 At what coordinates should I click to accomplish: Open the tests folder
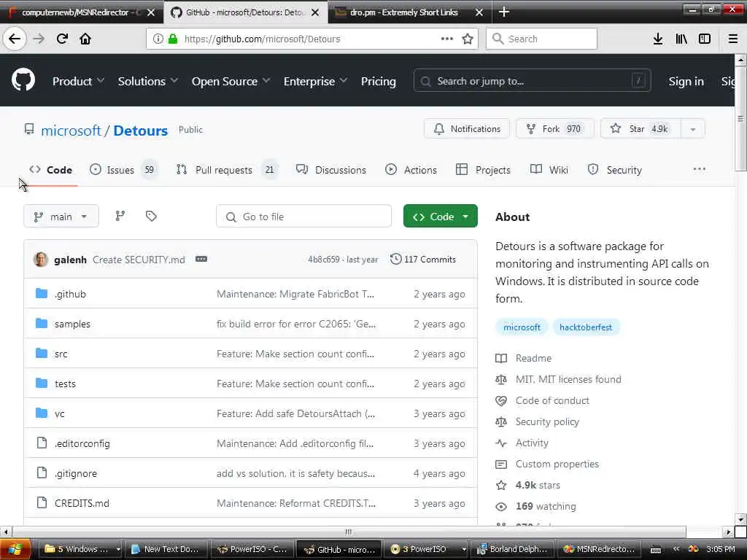65,384
